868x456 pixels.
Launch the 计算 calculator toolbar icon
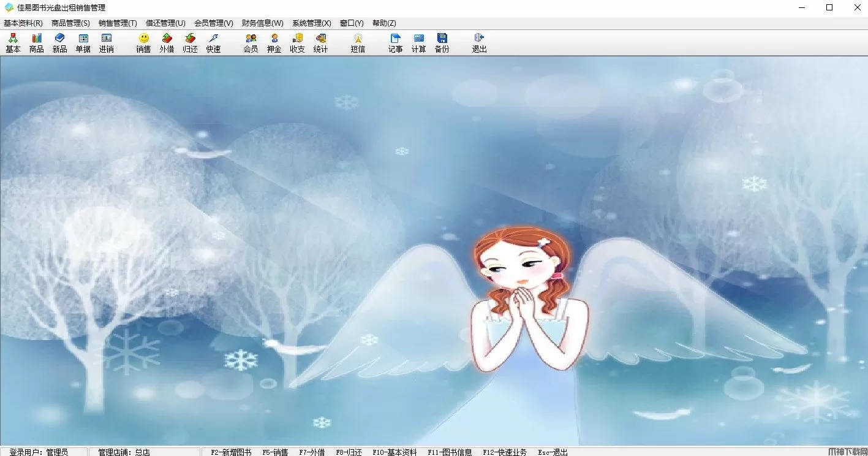[418, 43]
